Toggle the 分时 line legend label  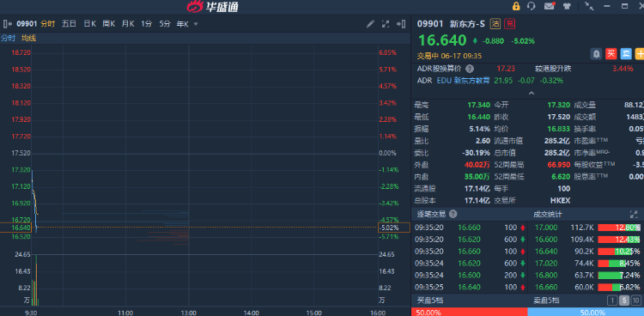8,39
